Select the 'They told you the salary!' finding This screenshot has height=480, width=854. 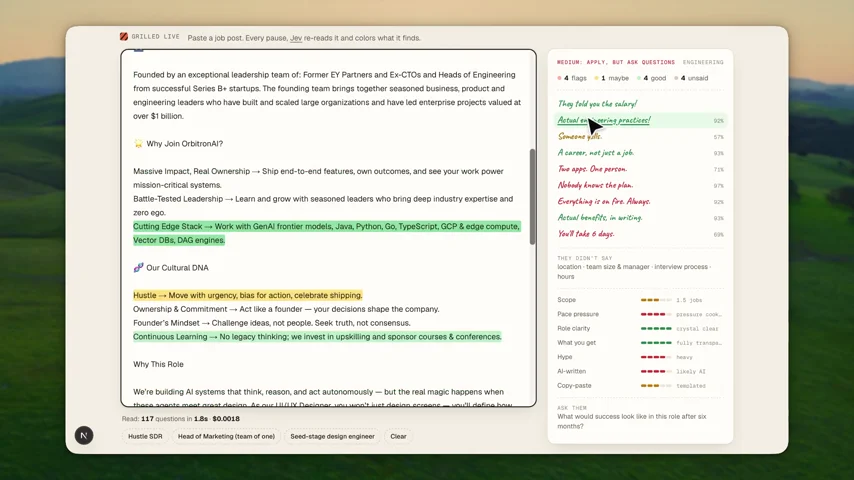point(597,104)
